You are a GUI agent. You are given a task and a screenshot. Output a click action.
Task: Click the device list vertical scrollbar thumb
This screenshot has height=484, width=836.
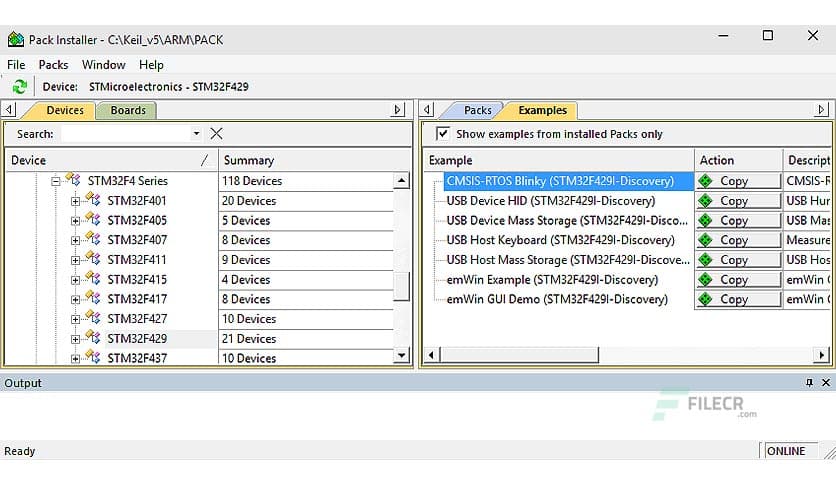[401, 285]
